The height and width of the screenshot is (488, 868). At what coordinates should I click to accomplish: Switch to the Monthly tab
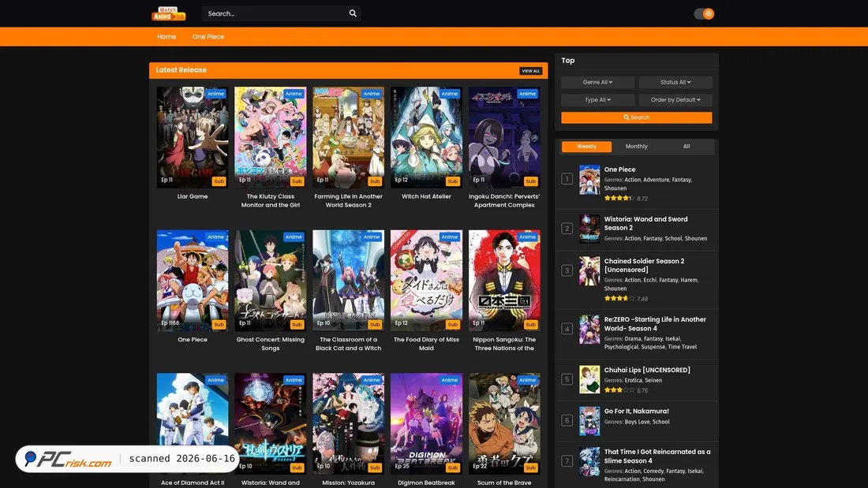coord(636,147)
